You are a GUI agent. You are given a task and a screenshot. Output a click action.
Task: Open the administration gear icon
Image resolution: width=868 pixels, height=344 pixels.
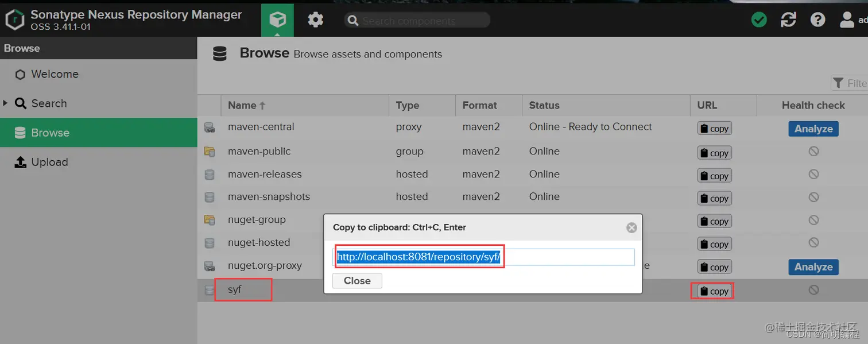coord(315,20)
